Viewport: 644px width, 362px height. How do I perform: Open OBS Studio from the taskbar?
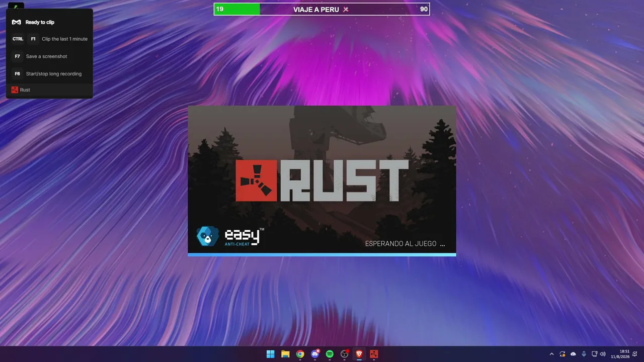pos(345,354)
